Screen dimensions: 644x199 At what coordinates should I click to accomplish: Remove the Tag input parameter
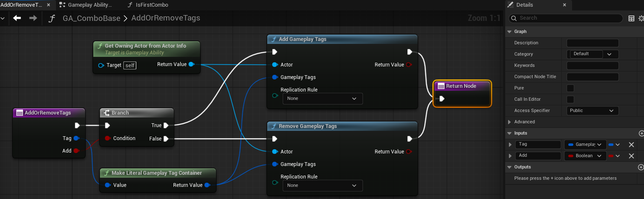click(631, 145)
